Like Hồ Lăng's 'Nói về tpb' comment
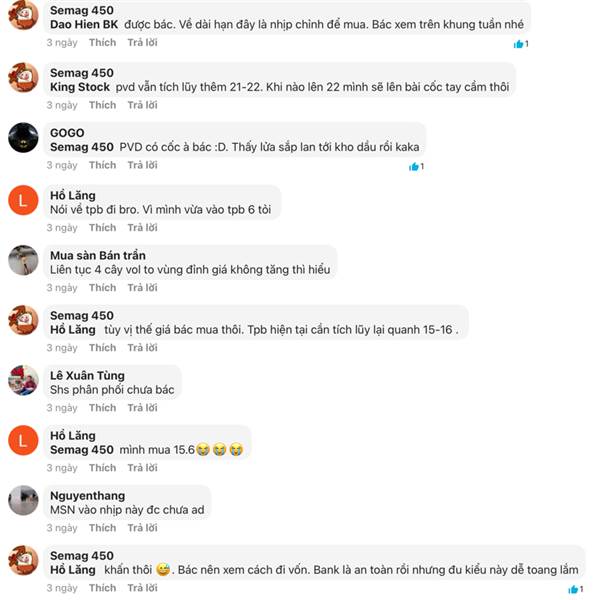600x600 pixels. tap(103, 228)
